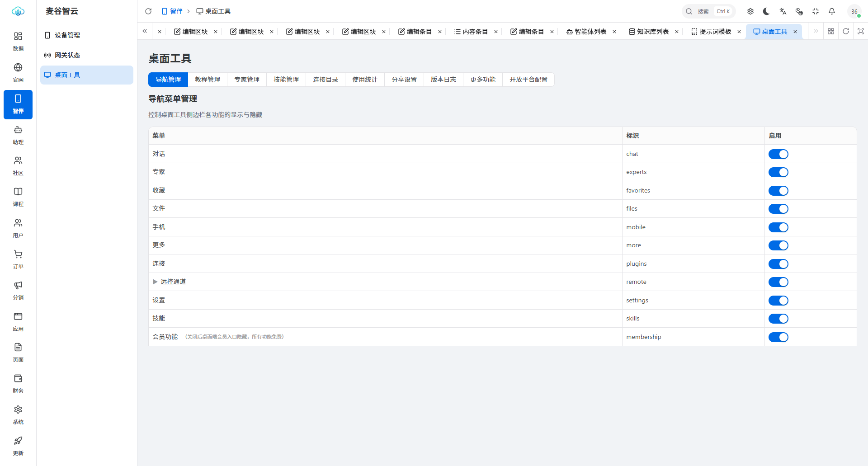Open 设备管理 in the side menu
868x466 pixels.
point(87,35)
